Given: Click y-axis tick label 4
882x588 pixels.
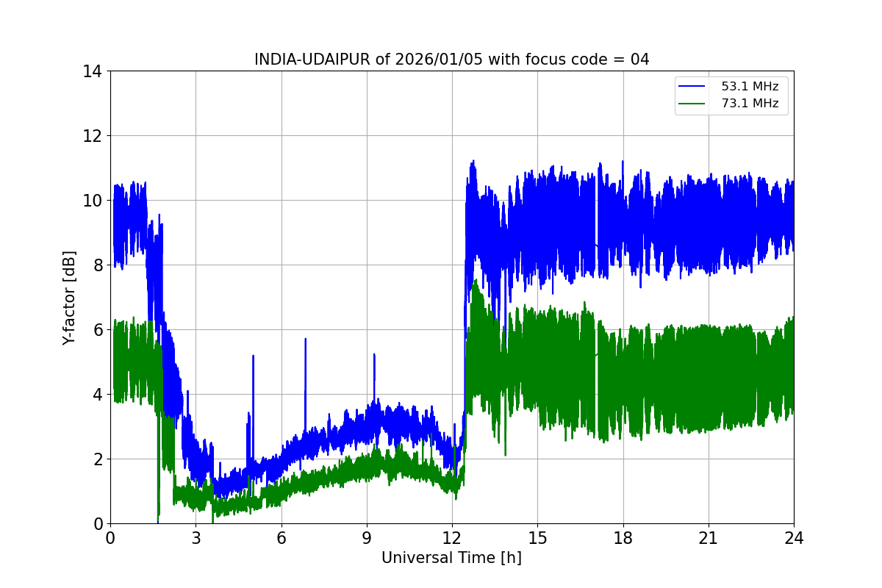Looking at the screenshot, I should point(96,395).
